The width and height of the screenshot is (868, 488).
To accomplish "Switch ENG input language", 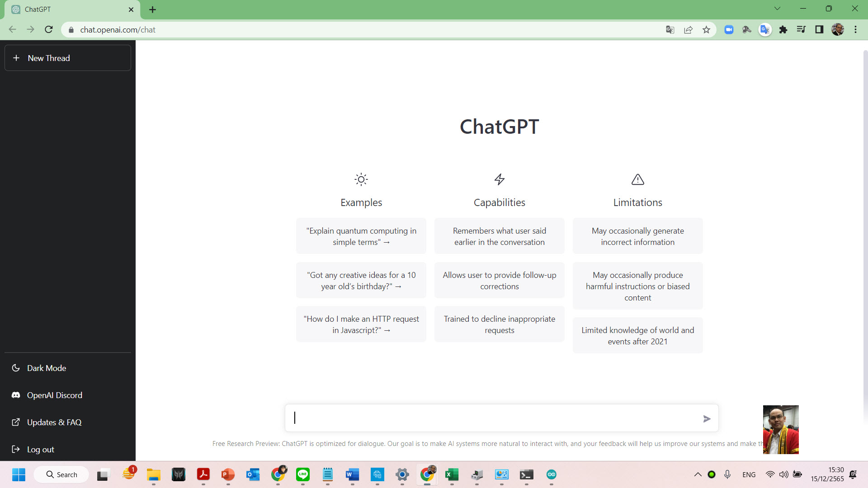I will coord(749,474).
